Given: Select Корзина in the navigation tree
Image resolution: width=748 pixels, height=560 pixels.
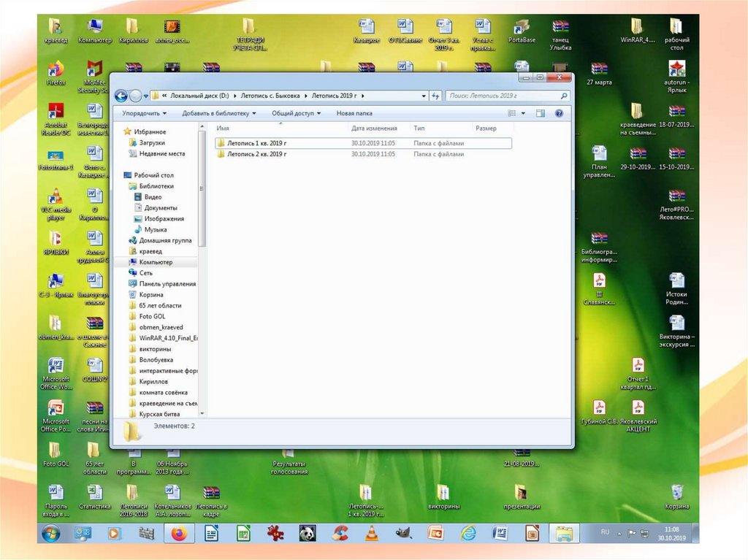Looking at the screenshot, I should pos(151,294).
